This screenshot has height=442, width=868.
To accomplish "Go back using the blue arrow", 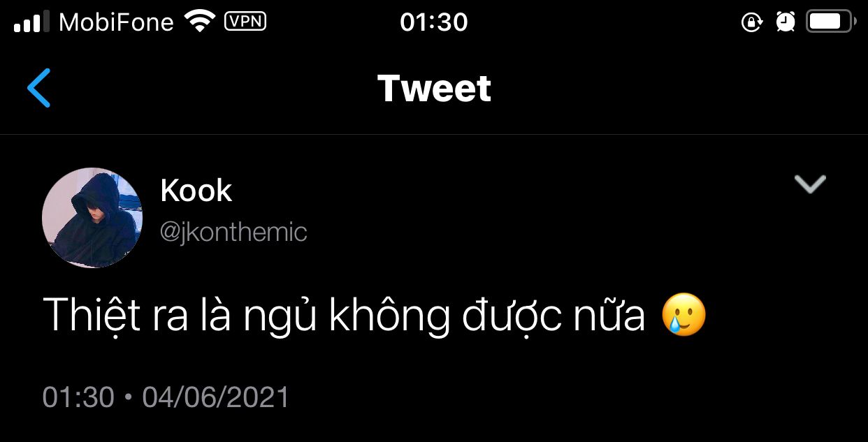I will [39, 88].
